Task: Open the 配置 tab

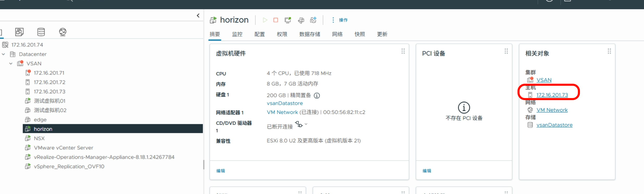Action: pyautogui.click(x=260, y=34)
